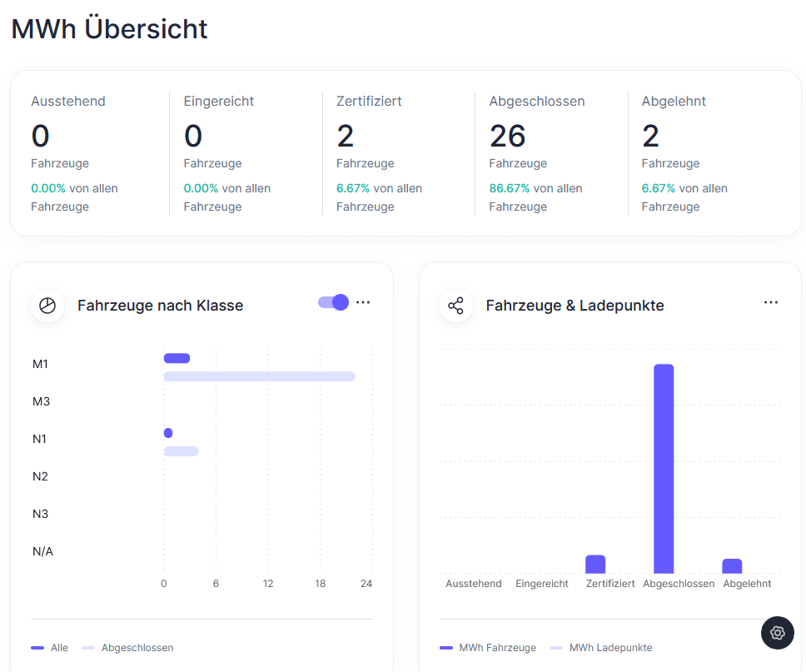Viewport: 806px width, 672px height.
Task: Toggle the MWh Ladepunkte legend series
Action: click(601, 647)
